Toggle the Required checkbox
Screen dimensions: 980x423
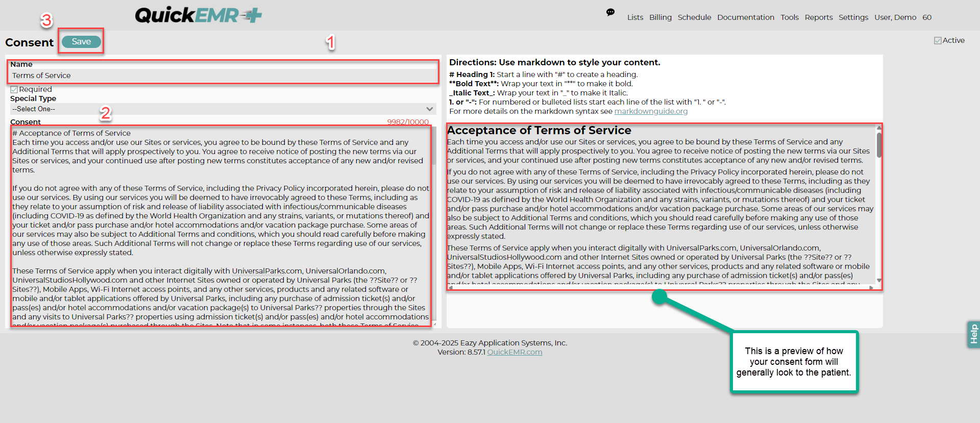[14, 89]
